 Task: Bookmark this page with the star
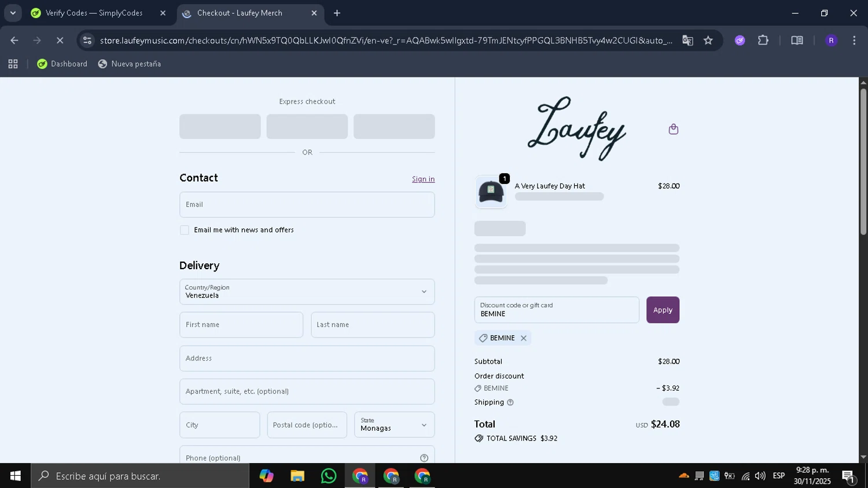[x=708, y=41]
